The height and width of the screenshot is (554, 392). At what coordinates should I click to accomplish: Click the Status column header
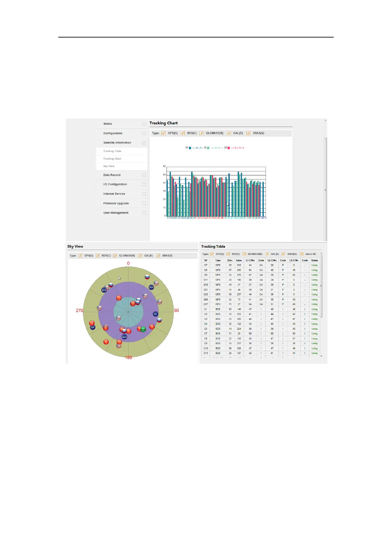point(315,260)
